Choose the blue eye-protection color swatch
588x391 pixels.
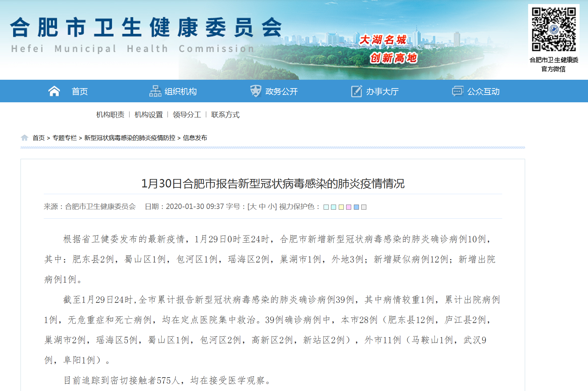[x=356, y=207]
